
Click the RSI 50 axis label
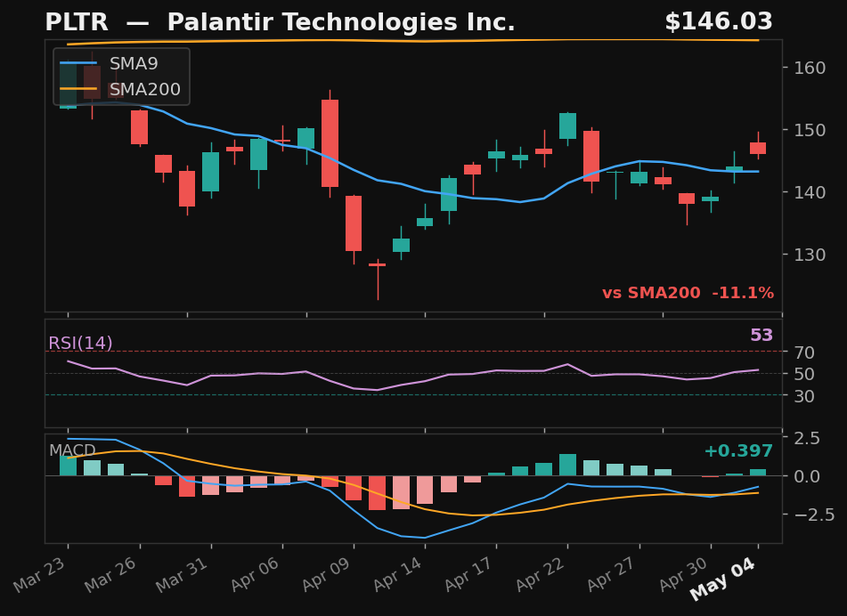(x=803, y=374)
